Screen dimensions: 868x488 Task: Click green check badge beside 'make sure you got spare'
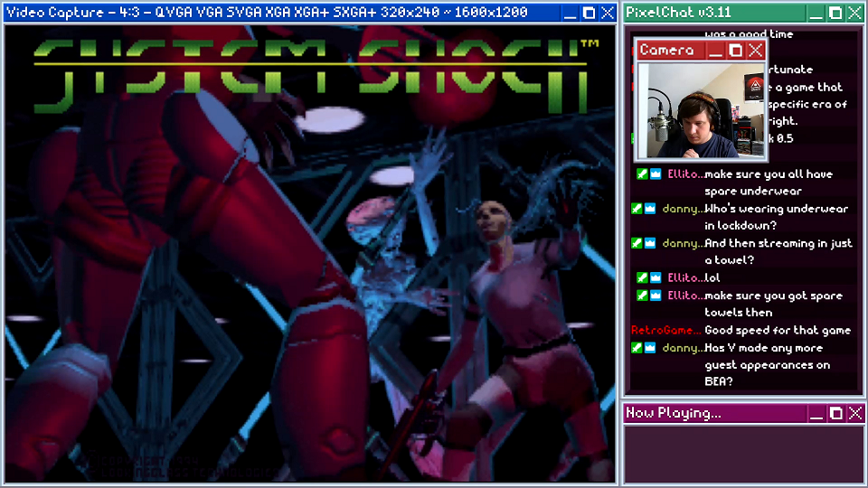[642, 296]
